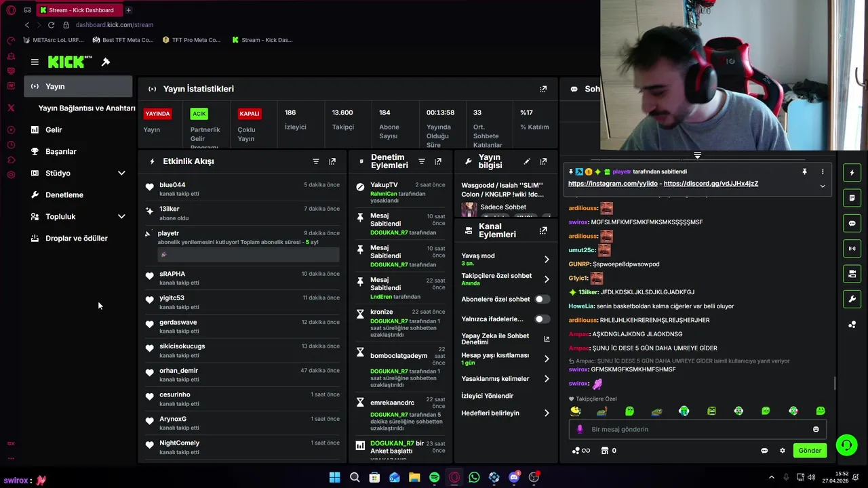
Task: Focus the Bir mesaj gönderin input
Action: tap(697, 429)
